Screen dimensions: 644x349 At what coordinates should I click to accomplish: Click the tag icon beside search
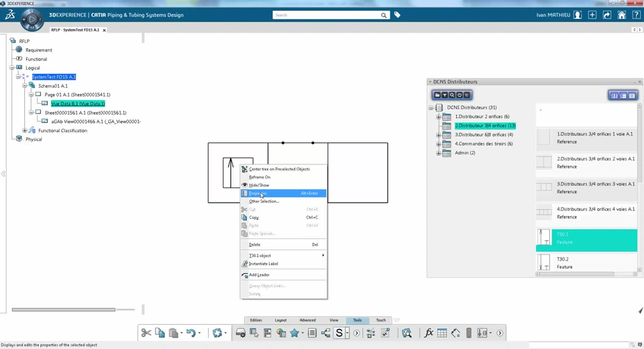[397, 15]
